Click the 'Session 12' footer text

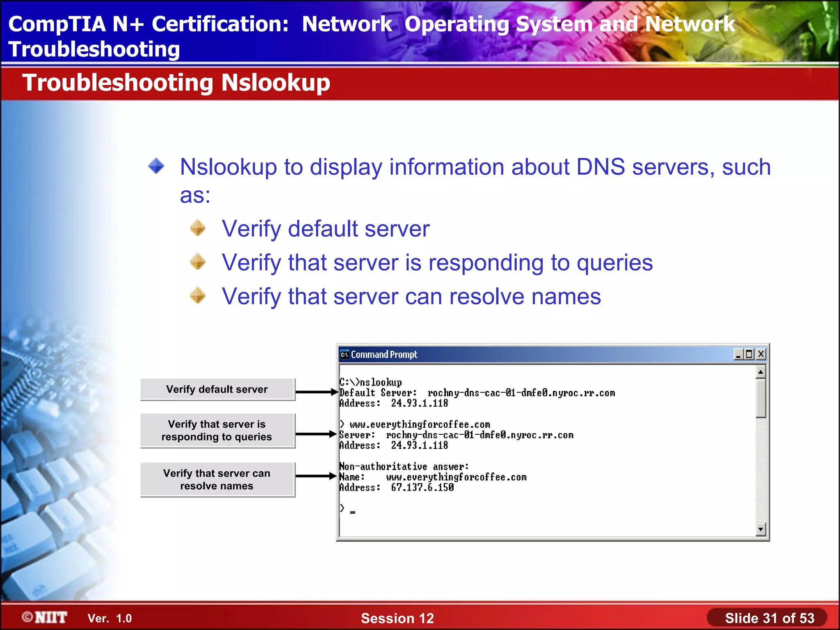point(397,618)
